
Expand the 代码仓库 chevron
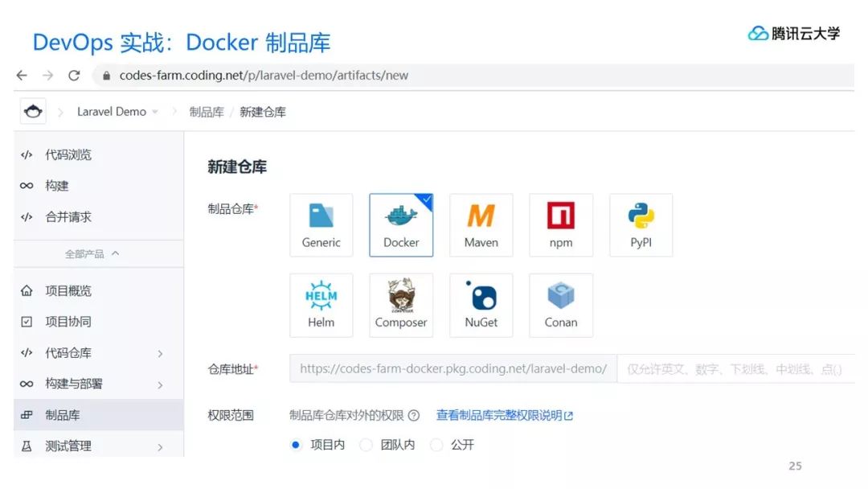point(161,353)
